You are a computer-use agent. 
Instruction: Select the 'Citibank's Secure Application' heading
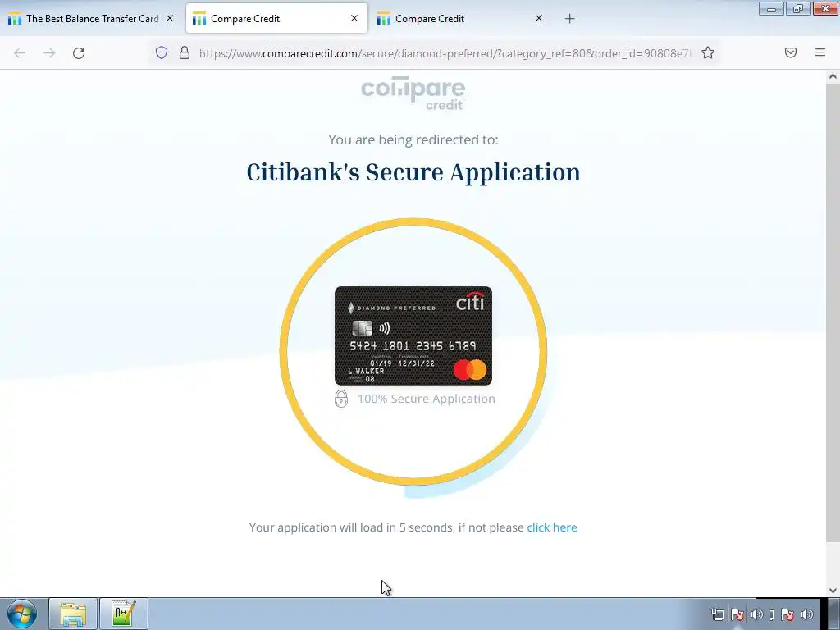(x=413, y=172)
